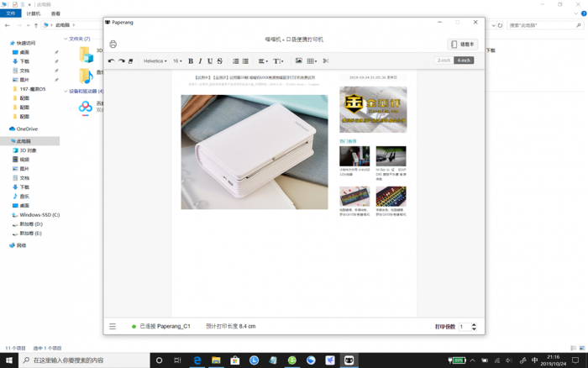Expand the text alignment dropdown
The width and height of the screenshot is (588, 368).
point(263,61)
